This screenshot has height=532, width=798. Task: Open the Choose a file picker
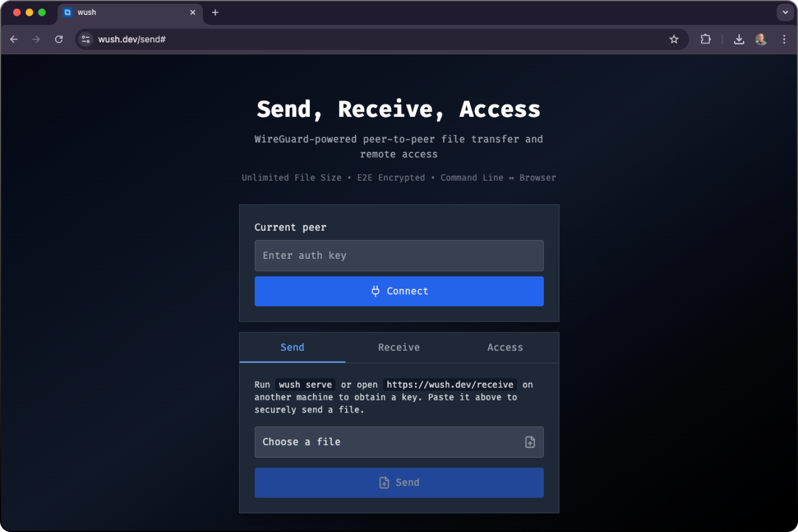point(399,442)
